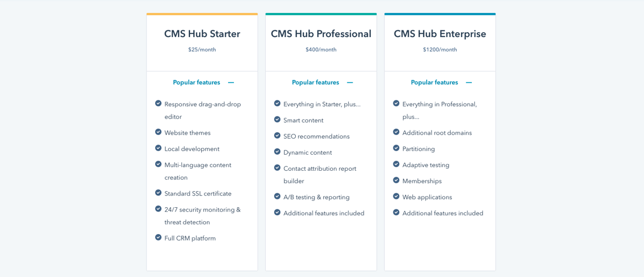
Task: Collapse Popular features in Enterprise card
Action: click(x=469, y=83)
